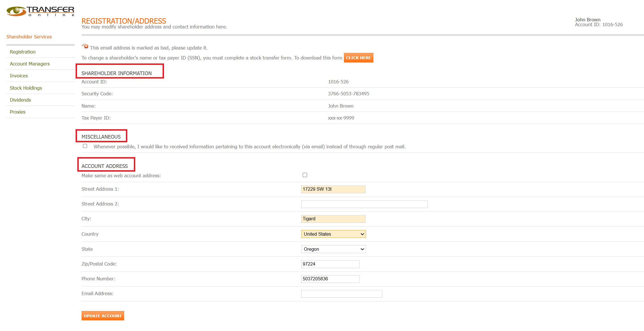Image resolution: width=644 pixels, height=331 pixels.
Task: Focus the empty Street Address 2 field
Action: tap(364, 204)
